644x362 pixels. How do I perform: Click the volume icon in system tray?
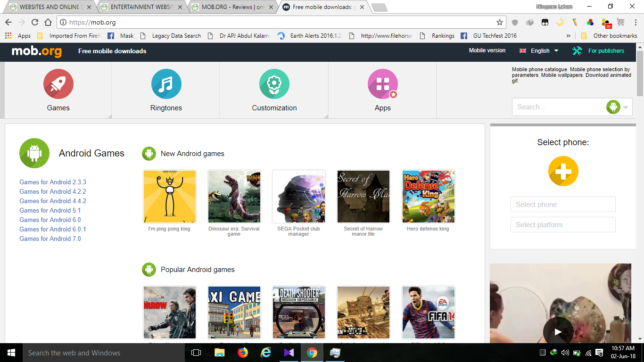pyautogui.click(x=565, y=353)
